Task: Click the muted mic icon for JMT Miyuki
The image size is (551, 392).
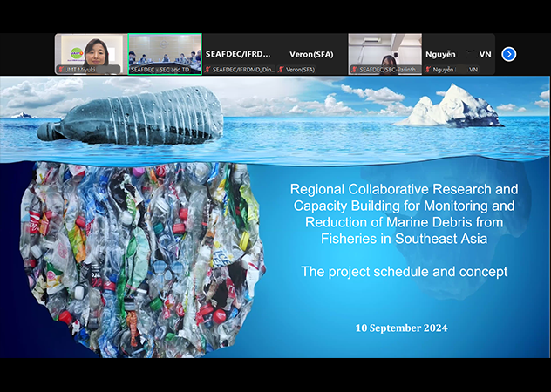Action: (61, 70)
